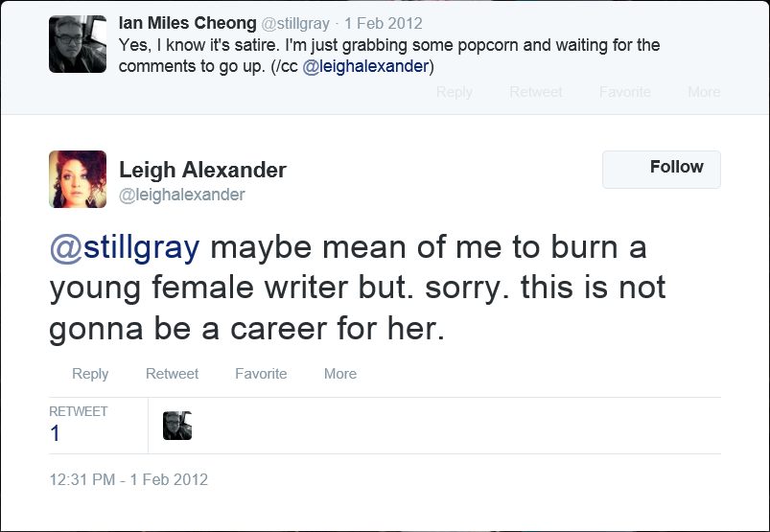Reply to Ian Miles Cheong's tweet

tap(455, 92)
